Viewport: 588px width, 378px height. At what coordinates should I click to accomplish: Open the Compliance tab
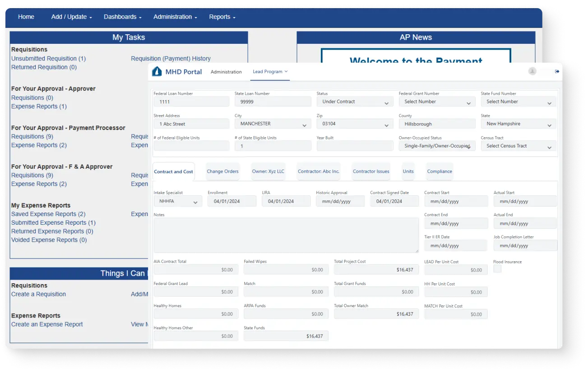click(x=439, y=171)
